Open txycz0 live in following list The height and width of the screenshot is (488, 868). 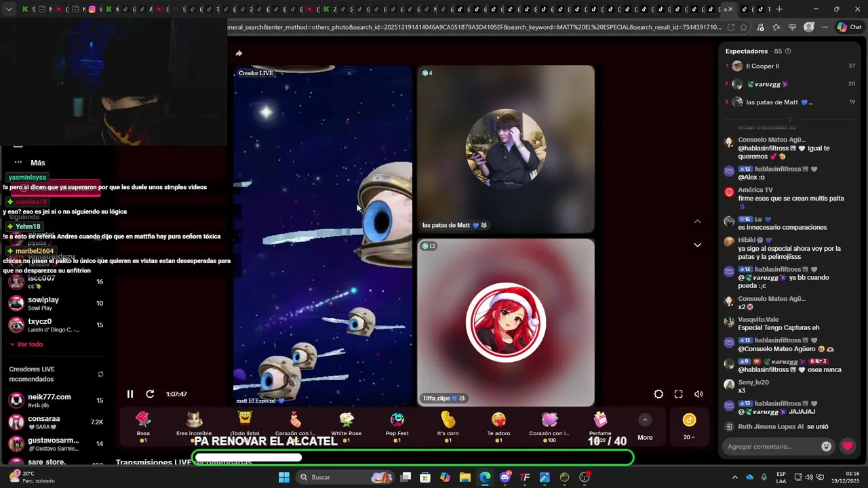(56, 325)
